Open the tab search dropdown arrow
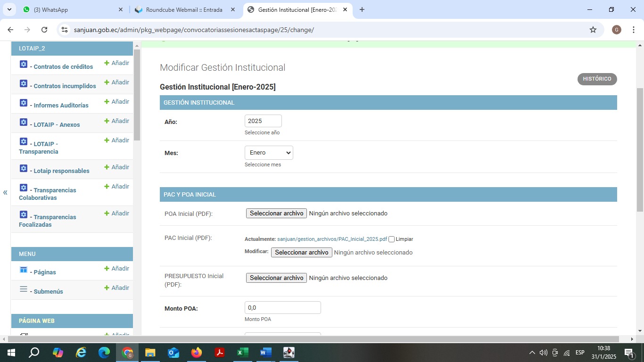This screenshot has height=362, width=644. point(9,9)
